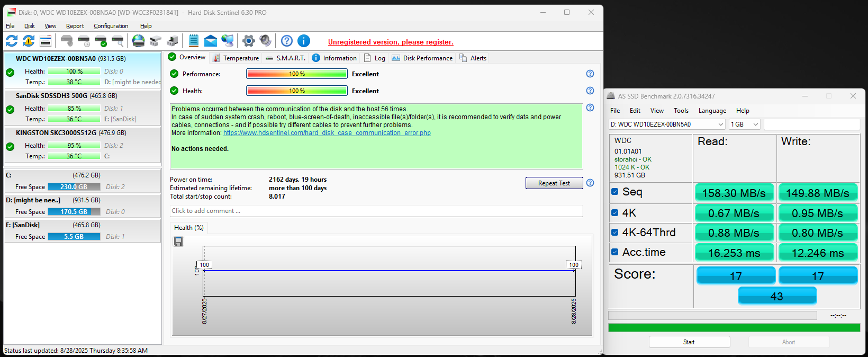Switch to the Log tab

coord(375,58)
